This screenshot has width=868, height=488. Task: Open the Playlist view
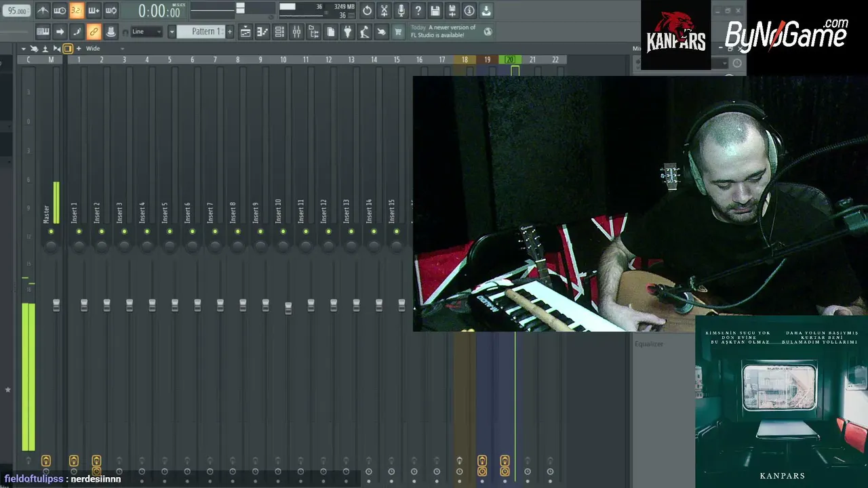pyautogui.click(x=245, y=32)
